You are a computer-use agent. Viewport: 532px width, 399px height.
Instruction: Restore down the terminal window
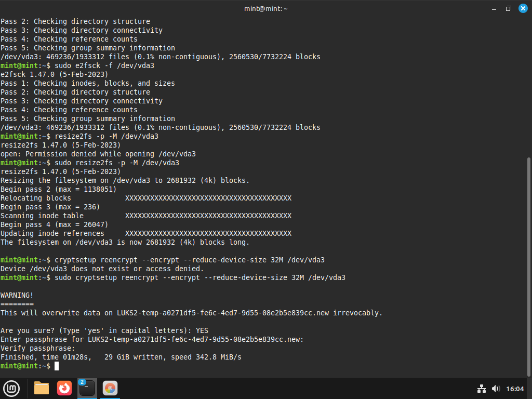tap(508, 8)
